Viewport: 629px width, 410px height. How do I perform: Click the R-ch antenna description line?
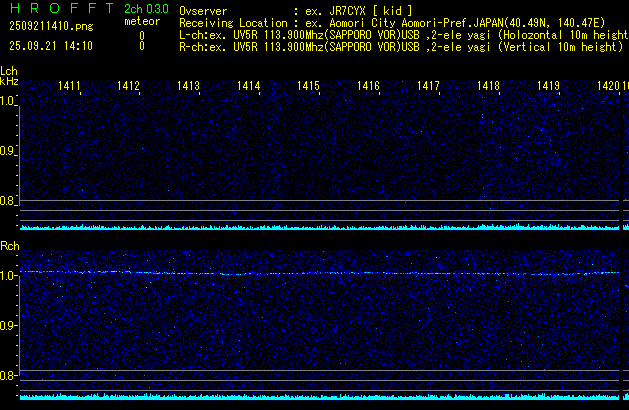pos(400,46)
